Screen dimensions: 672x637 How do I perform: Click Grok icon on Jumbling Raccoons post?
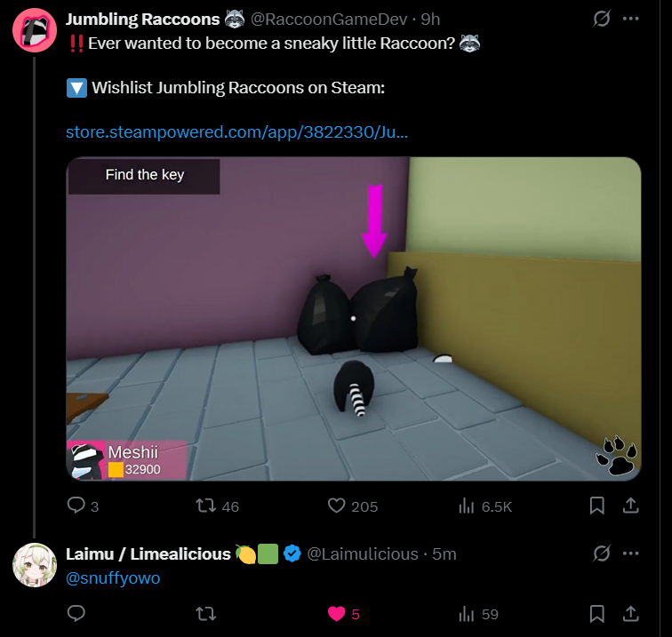pos(601,19)
